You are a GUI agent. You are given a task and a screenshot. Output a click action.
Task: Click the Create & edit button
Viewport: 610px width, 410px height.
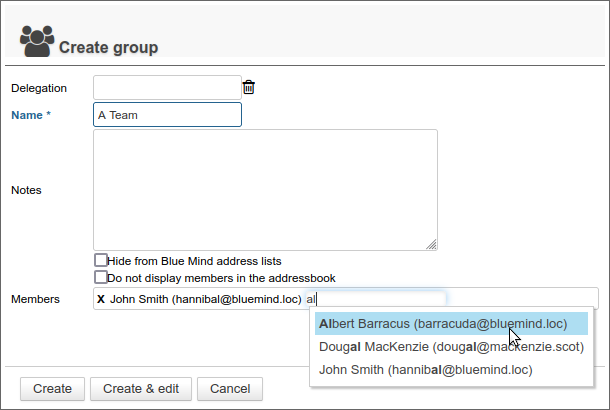point(141,389)
